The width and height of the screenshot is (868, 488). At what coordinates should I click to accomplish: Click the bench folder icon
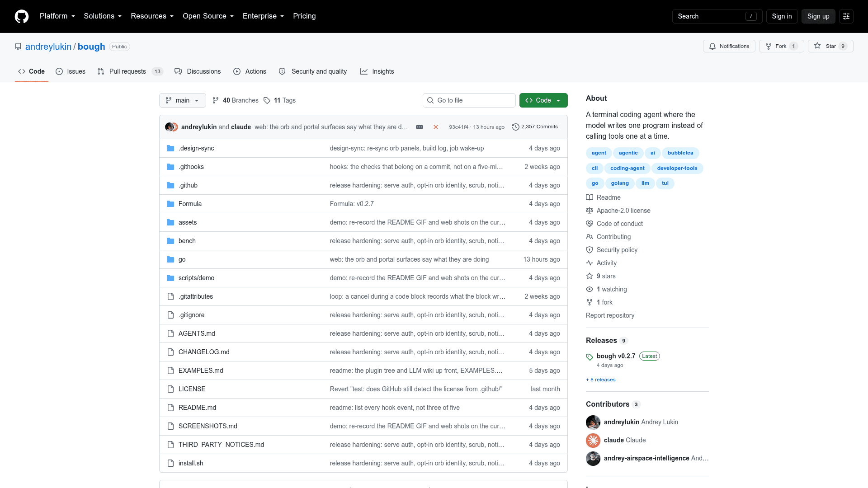pyautogui.click(x=170, y=241)
